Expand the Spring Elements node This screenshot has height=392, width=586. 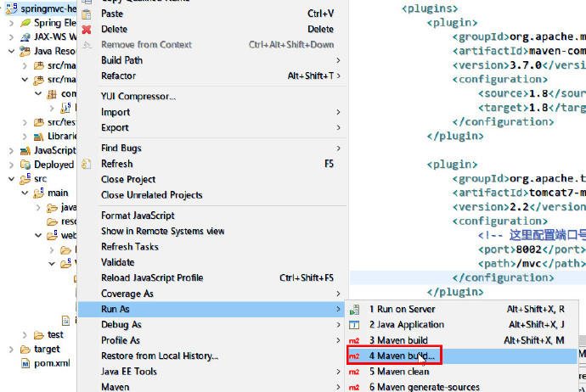tap(11, 23)
